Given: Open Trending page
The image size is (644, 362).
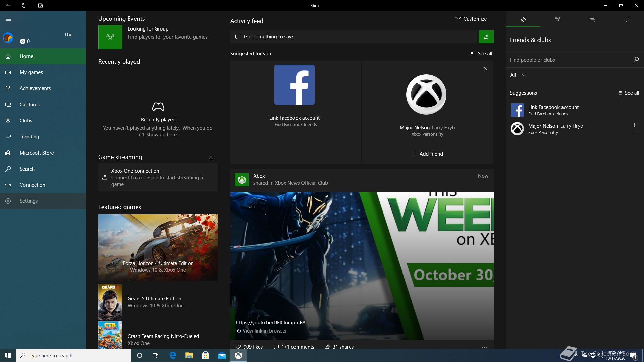Looking at the screenshot, I should (x=43, y=137).
